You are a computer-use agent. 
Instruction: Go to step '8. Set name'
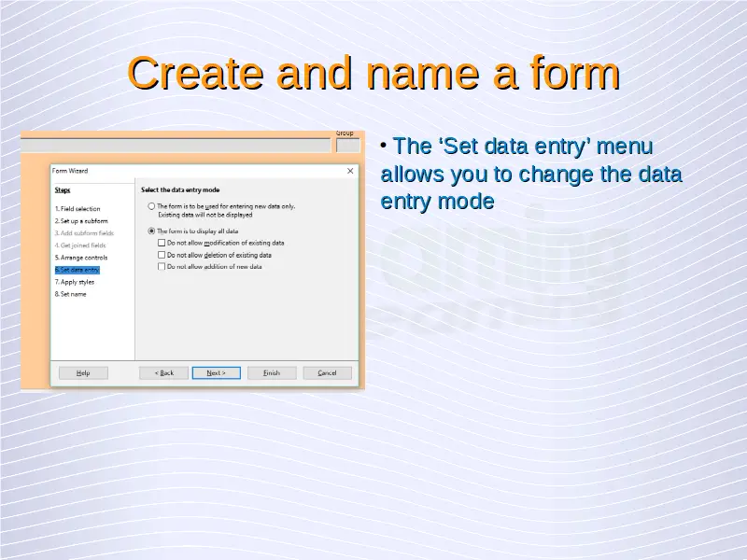coord(71,294)
